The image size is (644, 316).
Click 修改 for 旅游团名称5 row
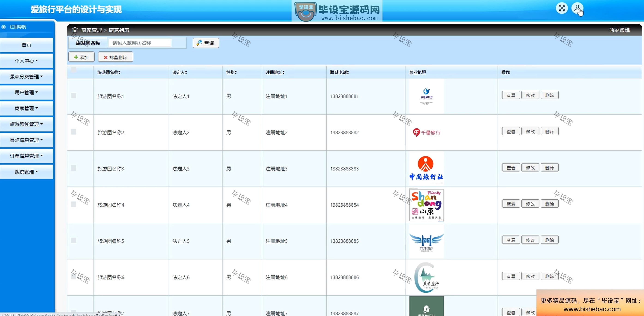pyautogui.click(x=530, y=240)
